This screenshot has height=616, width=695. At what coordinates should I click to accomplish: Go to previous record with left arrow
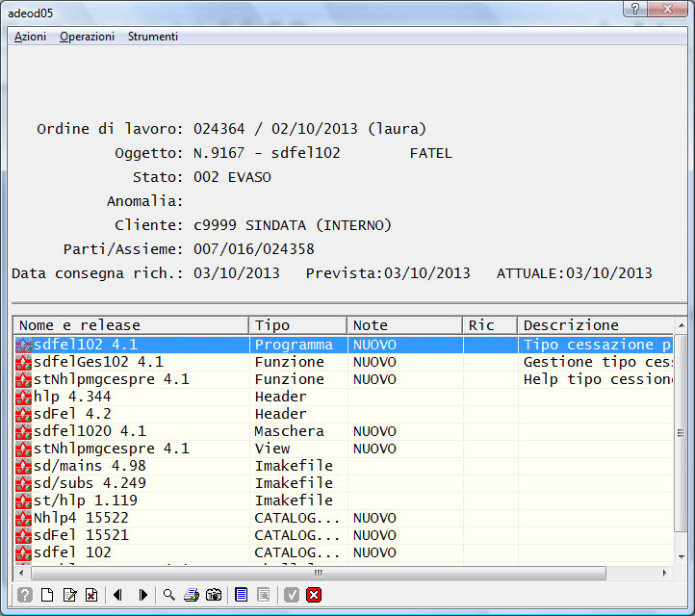click(x=117, y=595)
